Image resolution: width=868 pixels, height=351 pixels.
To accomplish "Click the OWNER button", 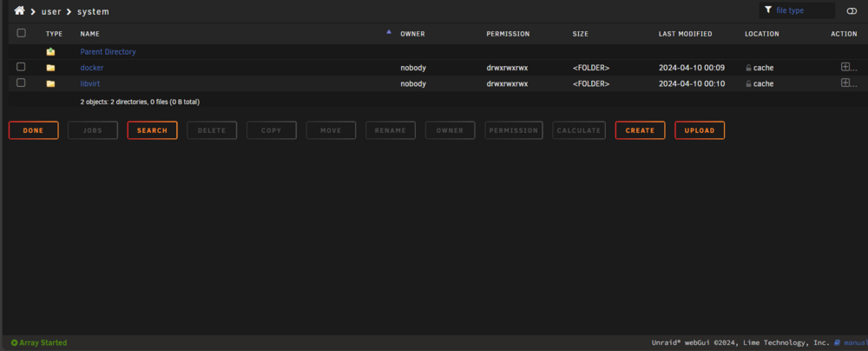I will pos(450,130).
